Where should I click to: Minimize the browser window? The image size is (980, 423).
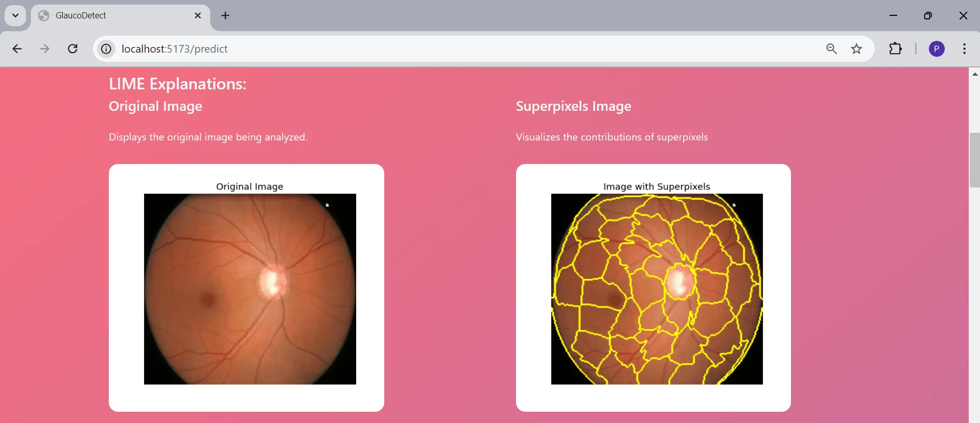[893, 15]
